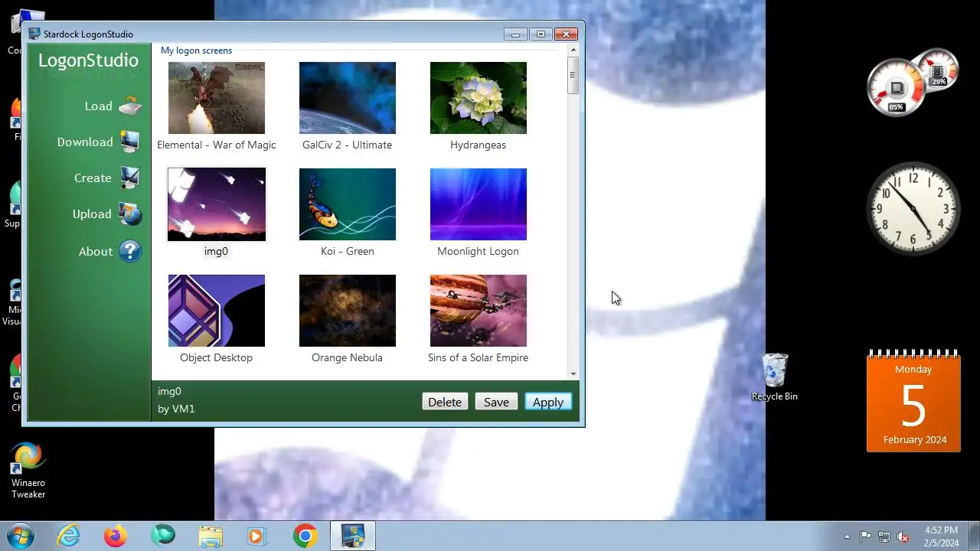Click the analog clock gadget
The height and width of the screenshot is (551, 980).
pos(913,207)
